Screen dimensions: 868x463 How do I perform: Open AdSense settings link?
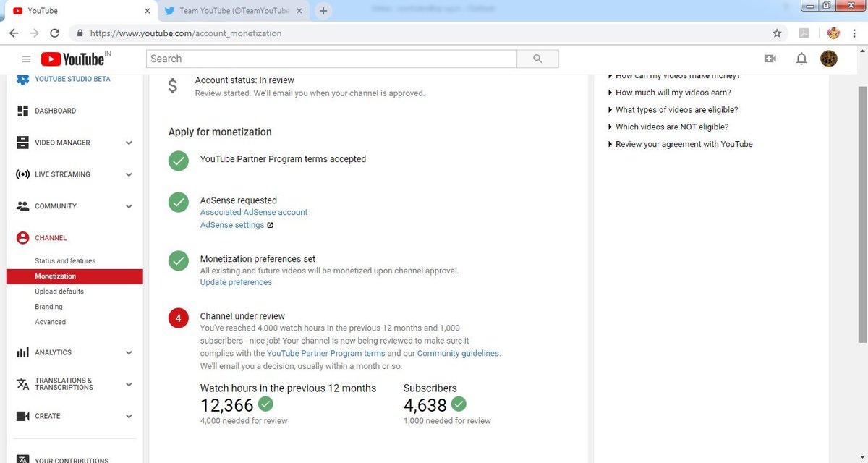click(232, 225)
